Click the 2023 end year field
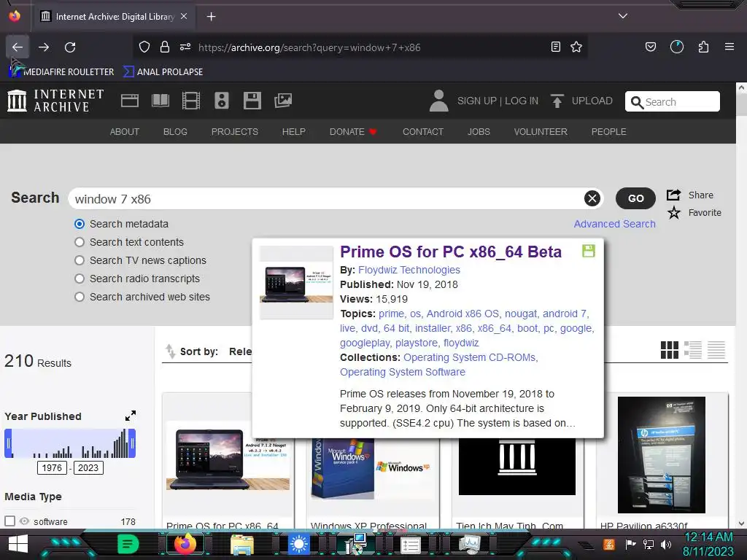 (x=88, y=467)
